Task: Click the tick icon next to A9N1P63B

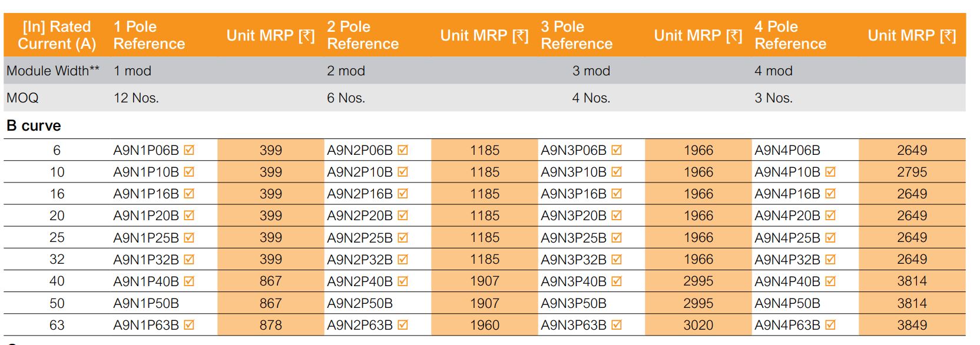Action: (x=189, y=325)
